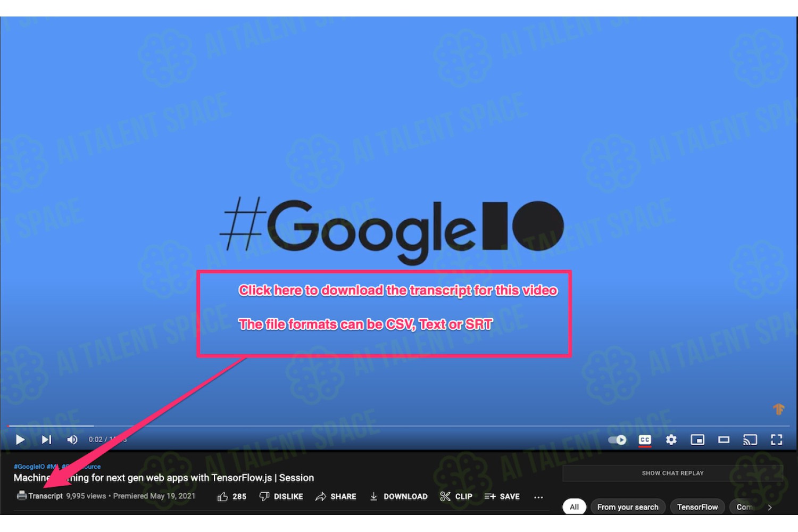Switch to theater mode
798x532 pixels.
click(724, 439)
